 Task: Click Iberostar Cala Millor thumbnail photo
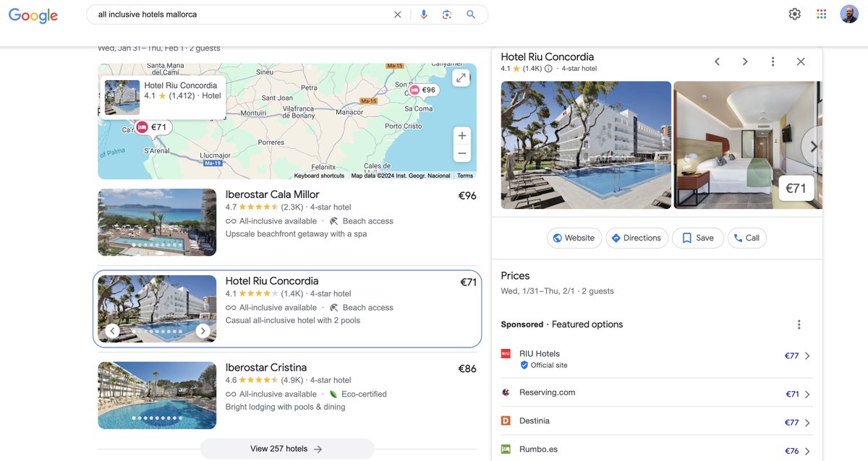[157, 223]
